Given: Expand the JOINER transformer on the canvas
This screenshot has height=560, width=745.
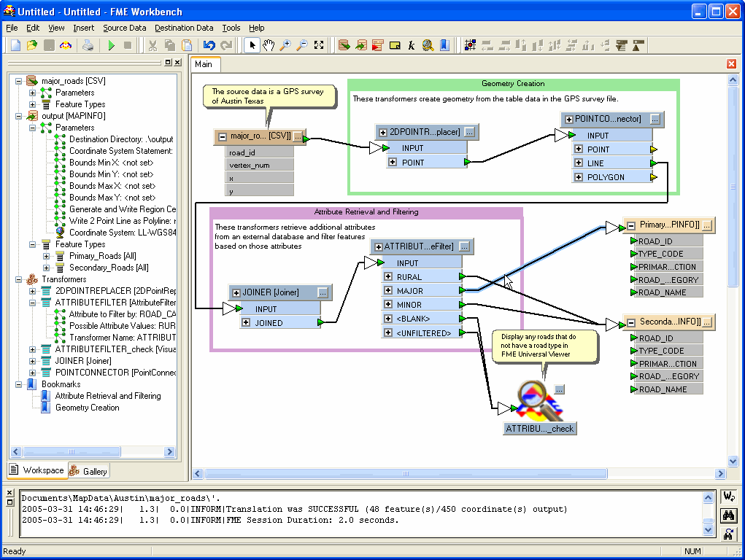Looking at the screenshot, I should tap(236, 292).
